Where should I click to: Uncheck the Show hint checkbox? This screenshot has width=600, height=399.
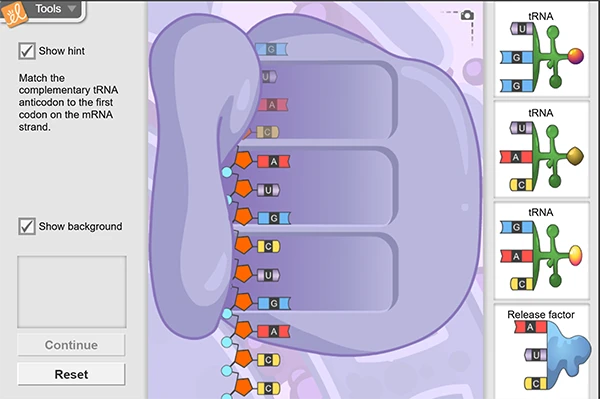click(27, 51)
